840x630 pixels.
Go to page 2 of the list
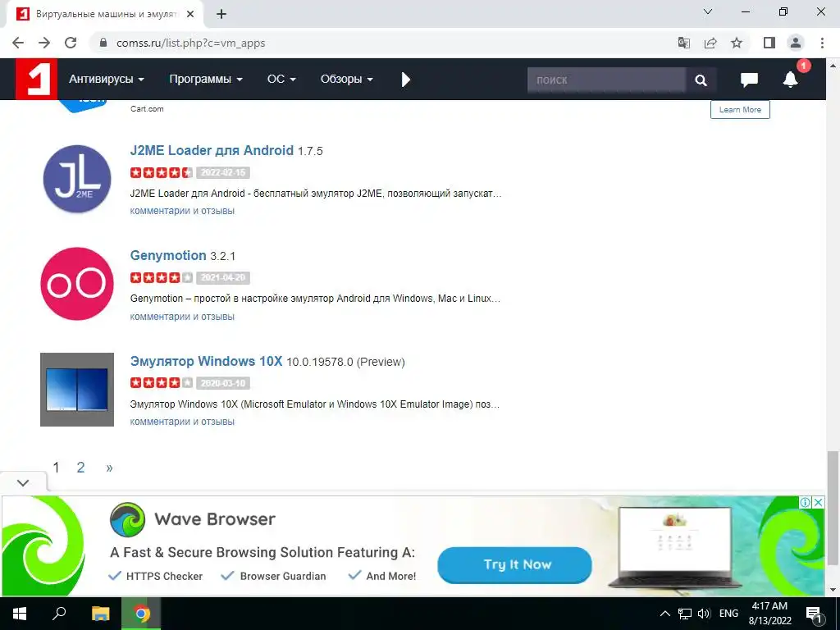pos(80,467)
